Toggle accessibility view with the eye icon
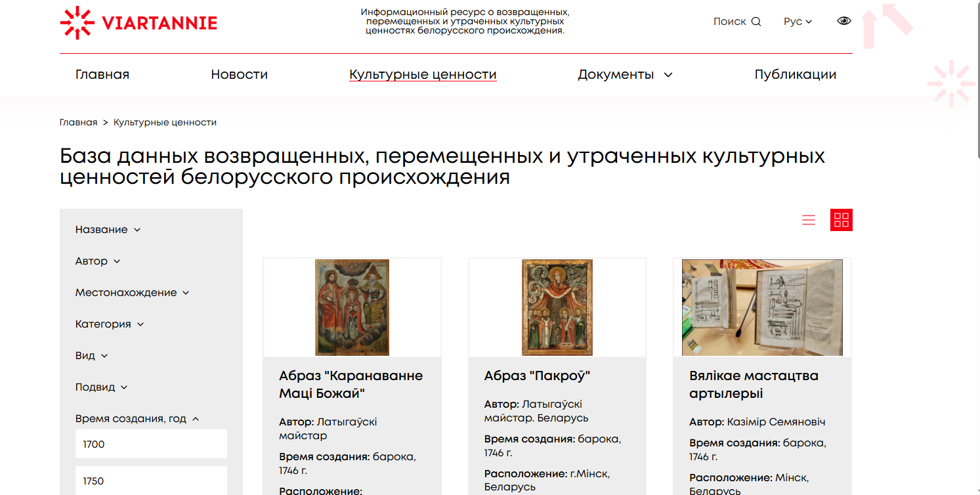Image resolution: width=980 pixels, height=495 pixels. (x=844, y=21)
